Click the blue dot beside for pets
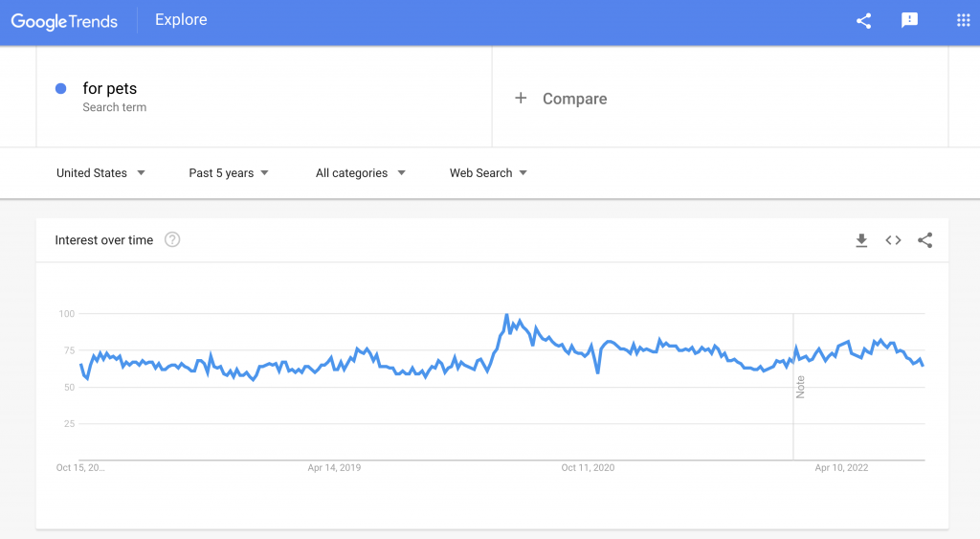The width and height of the screenshot is (980, 539). coord(60,89)
